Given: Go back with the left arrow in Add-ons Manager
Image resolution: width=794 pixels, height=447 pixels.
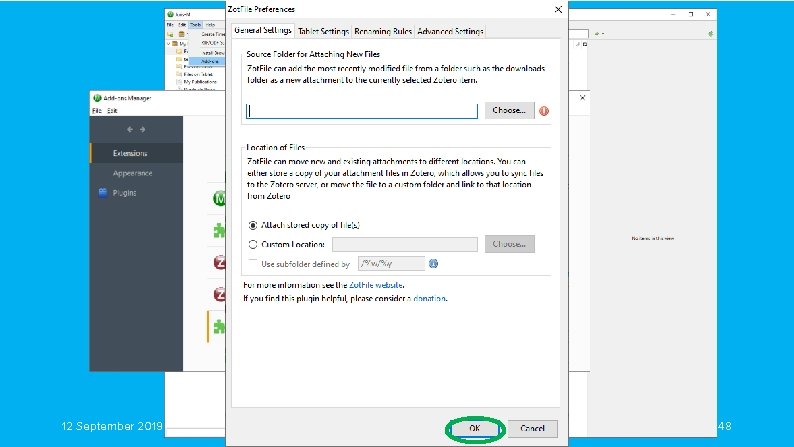Looking at the screenshot, I should point(130,130).
